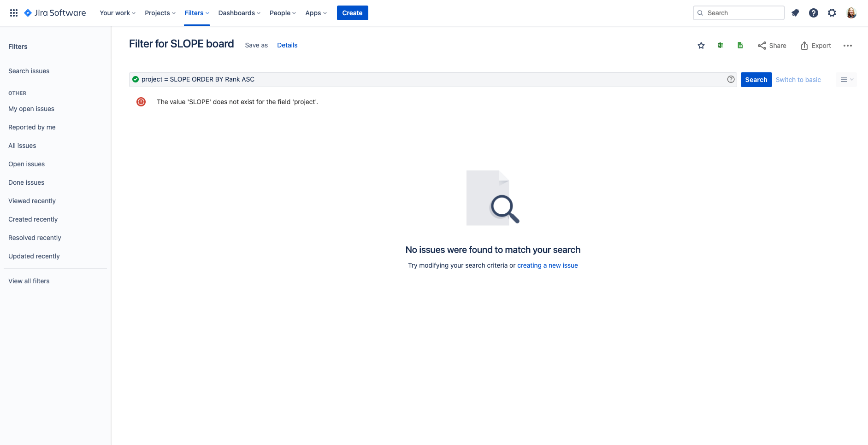868x445 pixels.
Task: Open filter Details link
Action: (x=287, y=45)
